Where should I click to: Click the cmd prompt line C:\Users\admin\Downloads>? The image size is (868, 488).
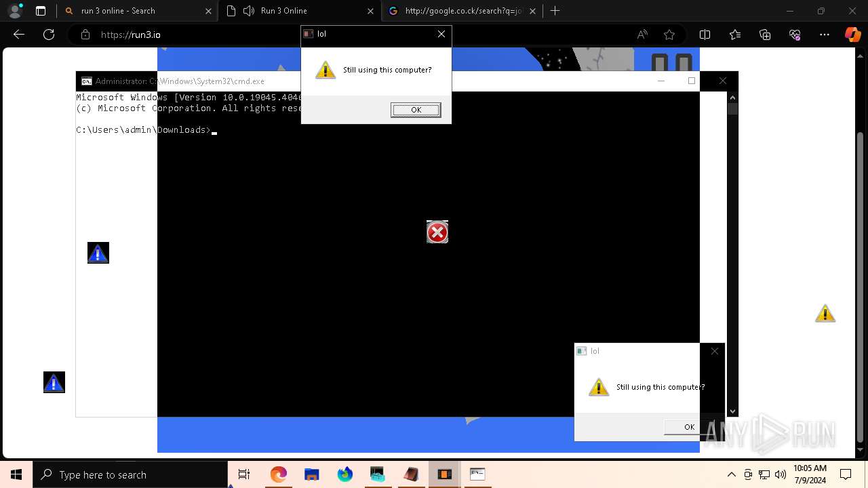(x=144, y=130)
